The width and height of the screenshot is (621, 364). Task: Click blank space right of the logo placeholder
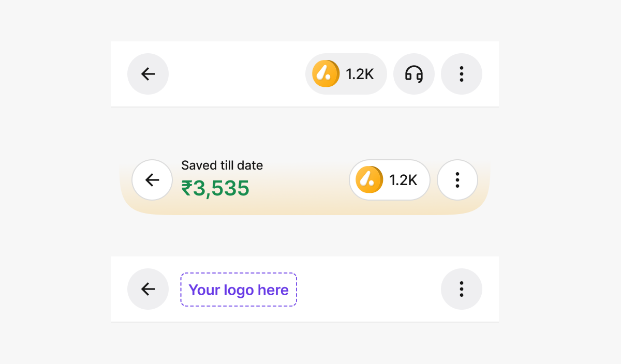[367, 289]
